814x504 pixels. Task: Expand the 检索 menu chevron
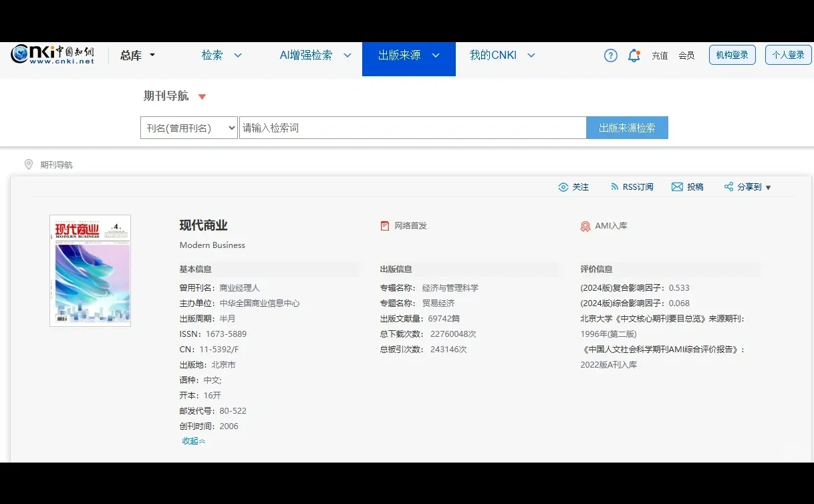click(238, 55)
